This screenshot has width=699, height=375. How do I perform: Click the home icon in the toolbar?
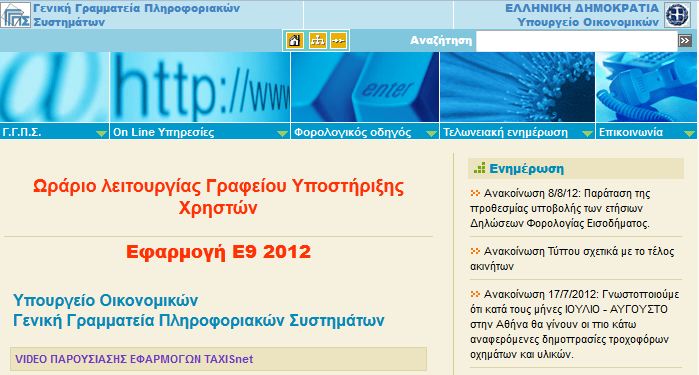[x=294, y=41]
